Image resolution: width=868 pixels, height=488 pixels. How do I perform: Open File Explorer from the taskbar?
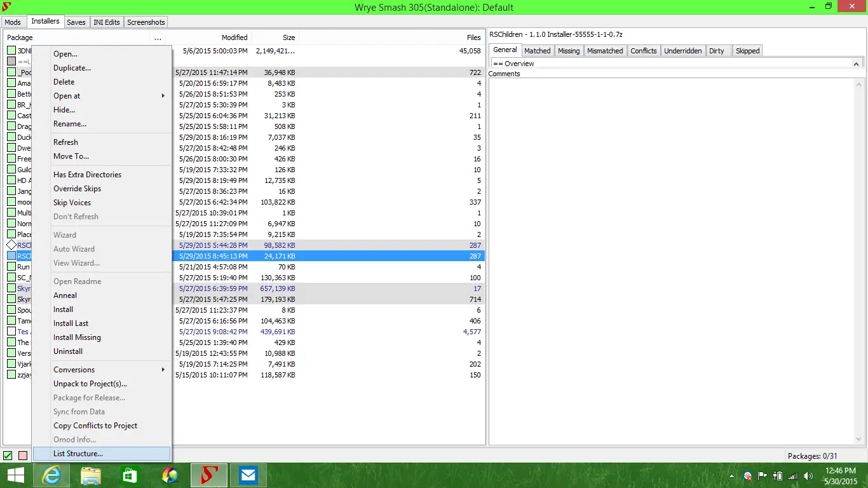point(91,475)
